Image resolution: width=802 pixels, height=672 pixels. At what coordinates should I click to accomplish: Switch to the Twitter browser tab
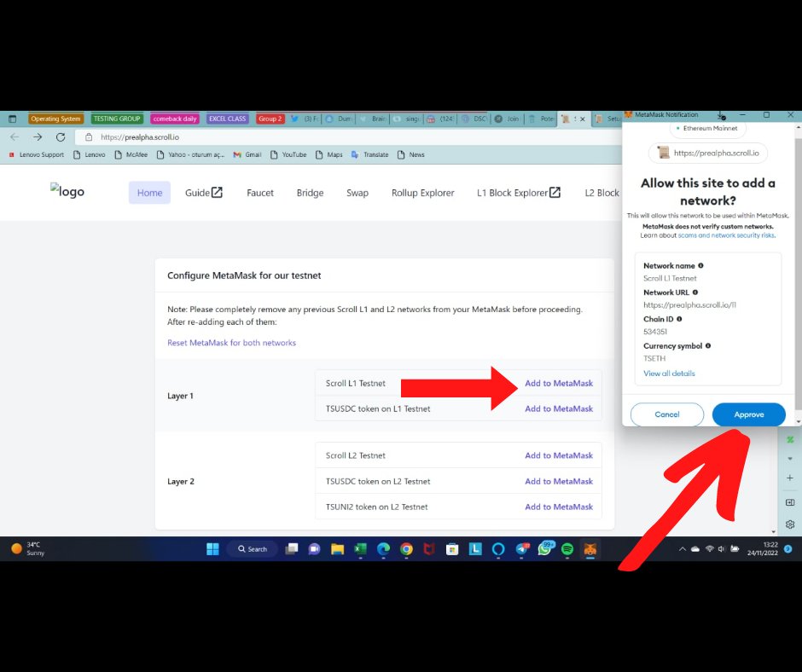tap(305, 119)
